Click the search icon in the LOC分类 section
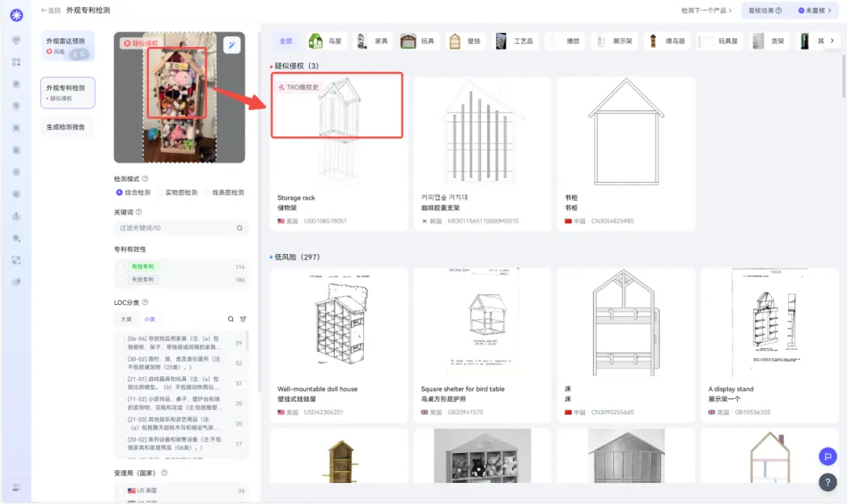This screenshot has height=504, width=847. pyautogui.click(x=231, y=319)
